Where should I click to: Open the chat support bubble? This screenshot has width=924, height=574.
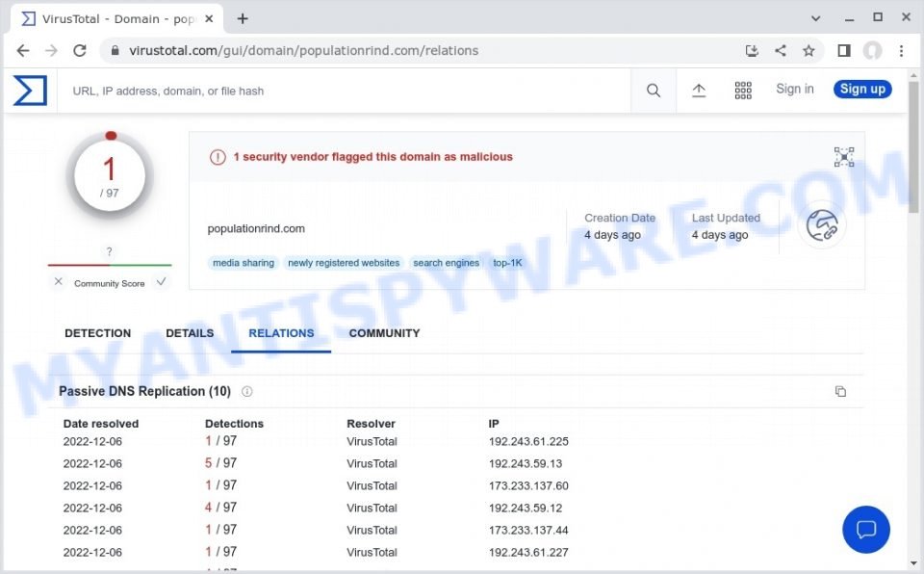(865, 529)
